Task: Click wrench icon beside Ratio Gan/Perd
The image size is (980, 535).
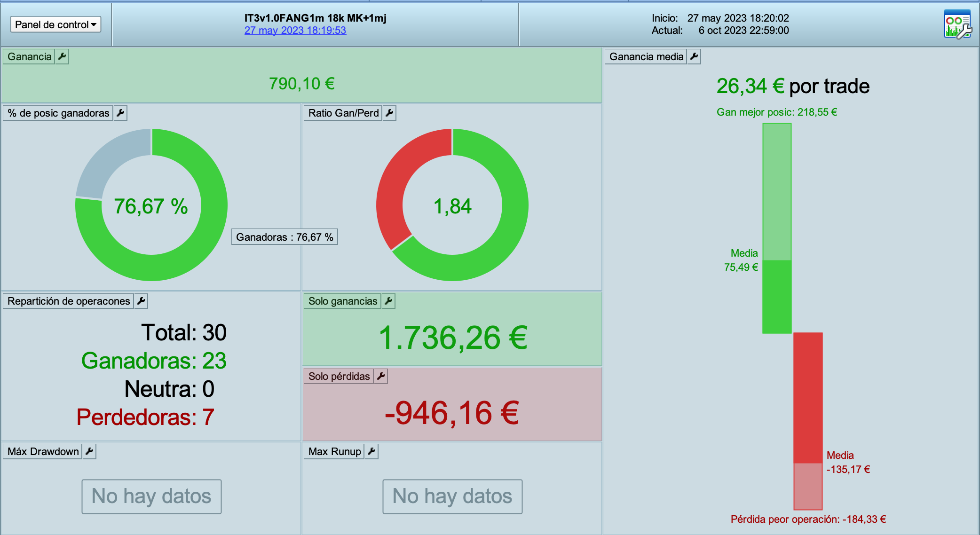Action: coord(389,113)
